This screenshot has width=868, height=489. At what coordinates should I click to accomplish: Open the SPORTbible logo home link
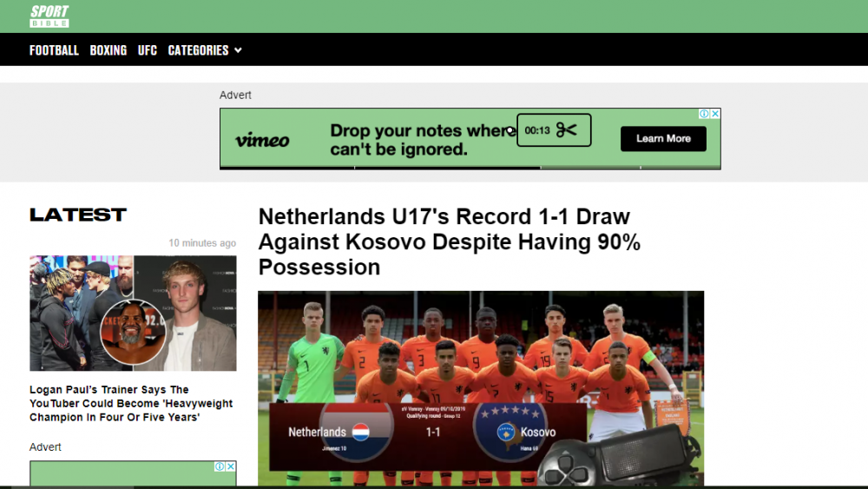(49, 16)
